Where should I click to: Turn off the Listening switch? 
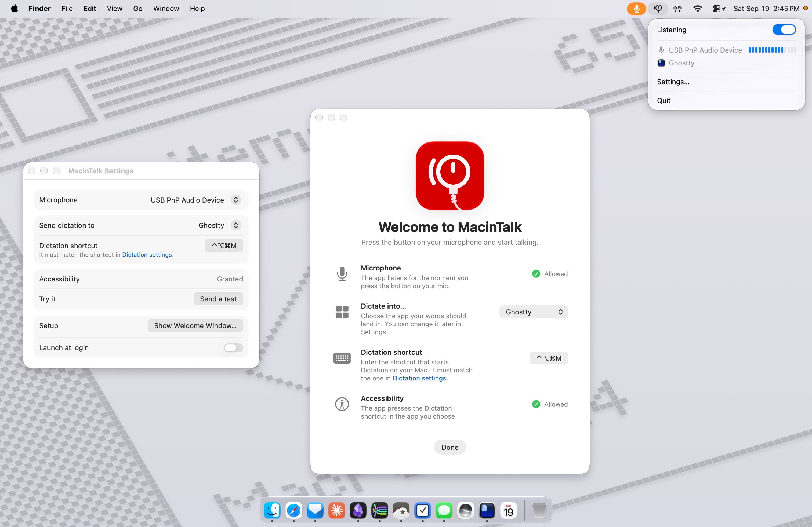tap(784, 30)
